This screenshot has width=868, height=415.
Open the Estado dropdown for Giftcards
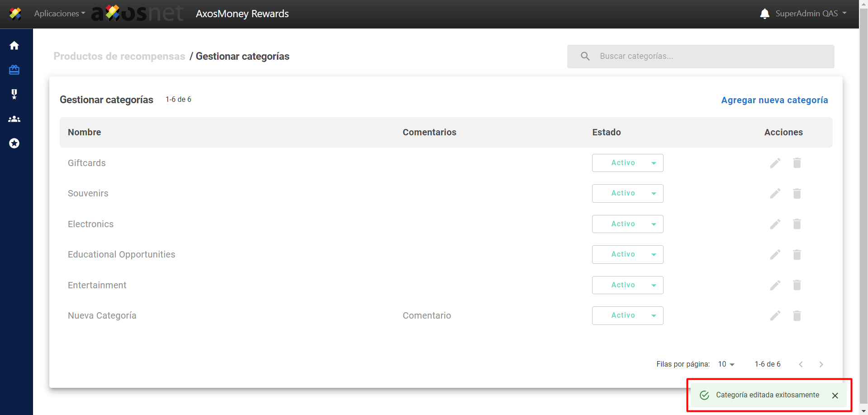coord(627,163)
